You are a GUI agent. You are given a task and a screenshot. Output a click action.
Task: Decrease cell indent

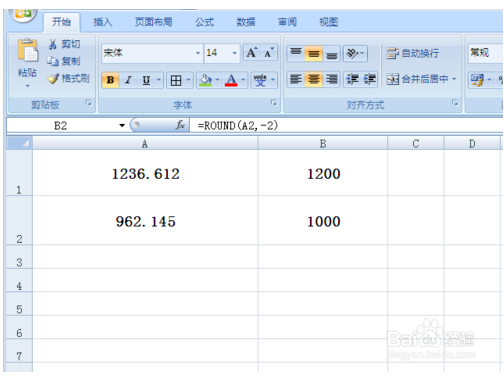[352, 79]
